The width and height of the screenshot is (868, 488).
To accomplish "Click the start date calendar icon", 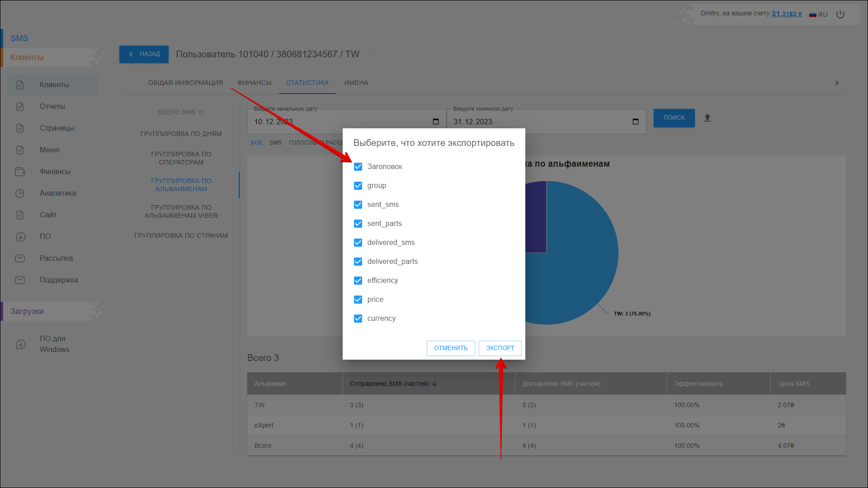I will tap(436, 122).
